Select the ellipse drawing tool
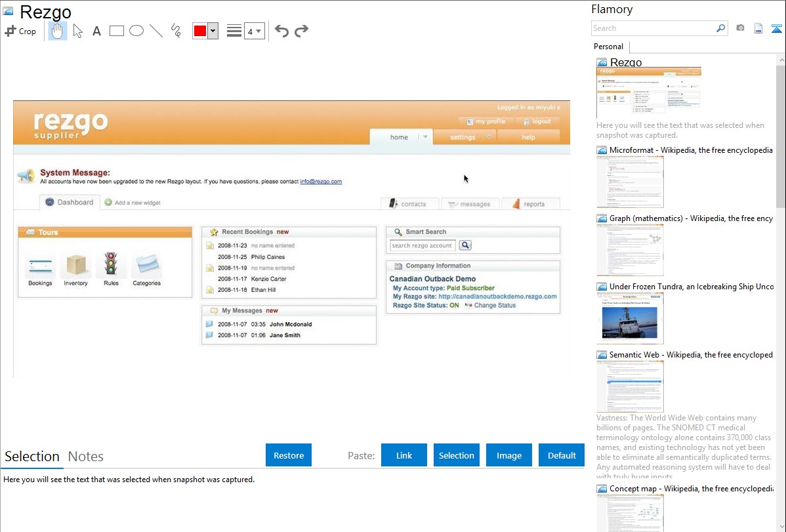 pos(136,31)
